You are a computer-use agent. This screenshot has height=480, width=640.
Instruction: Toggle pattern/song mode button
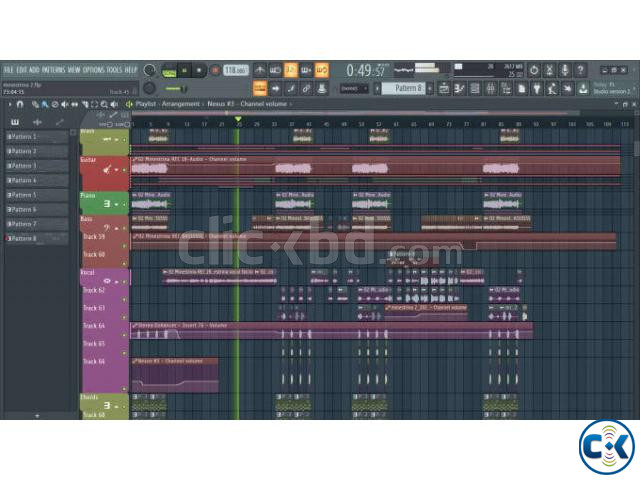point(169,71)
